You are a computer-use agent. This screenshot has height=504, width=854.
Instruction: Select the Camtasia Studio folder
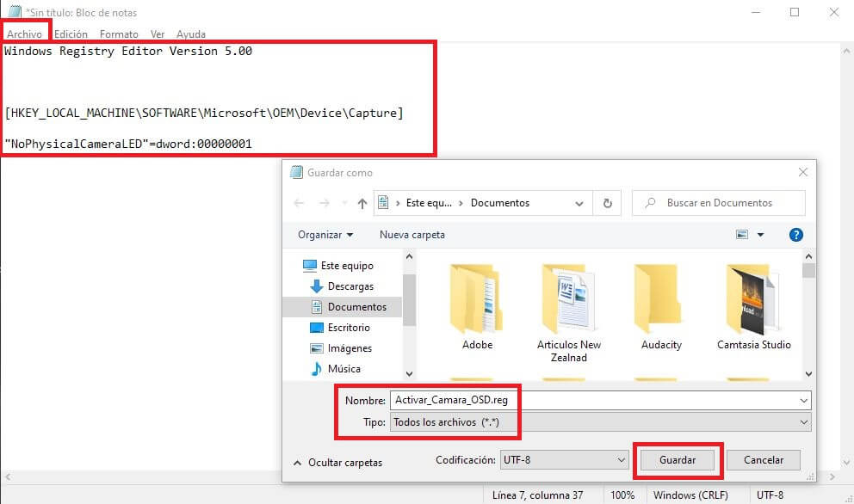754,308
